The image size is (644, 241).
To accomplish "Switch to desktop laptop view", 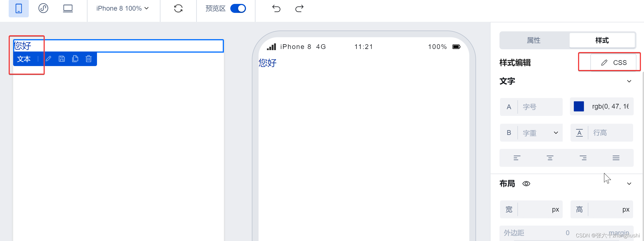I will point(68,8).
